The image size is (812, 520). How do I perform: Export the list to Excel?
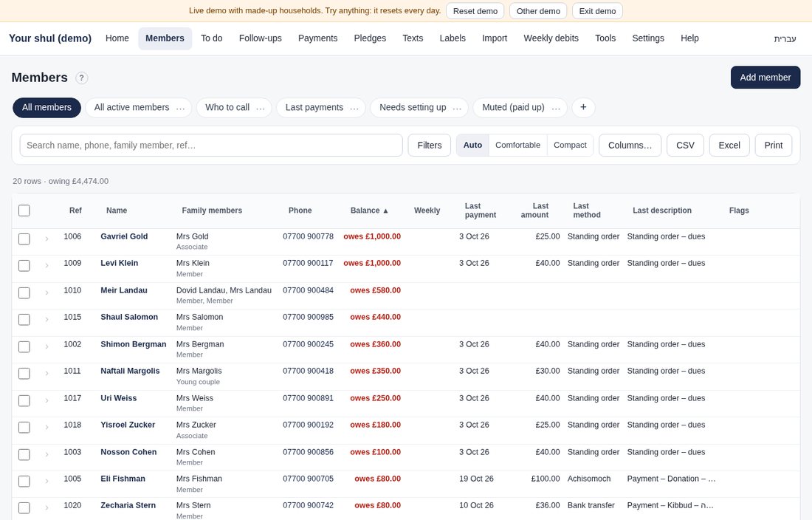click(x=729, y=145)
